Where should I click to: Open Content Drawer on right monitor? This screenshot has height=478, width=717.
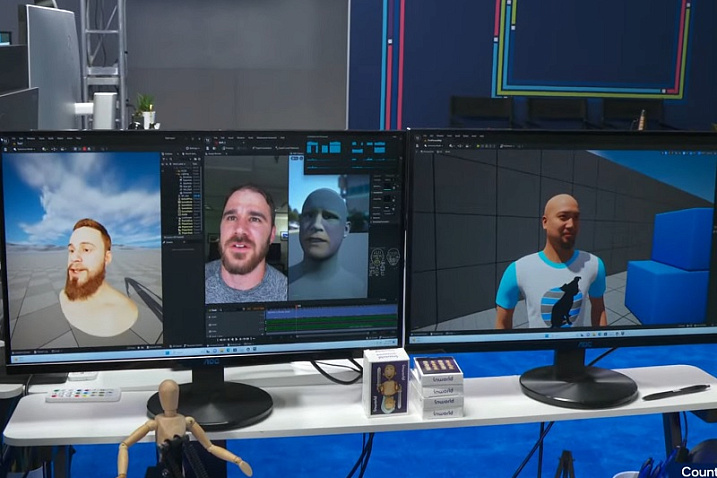click(419, 334)
